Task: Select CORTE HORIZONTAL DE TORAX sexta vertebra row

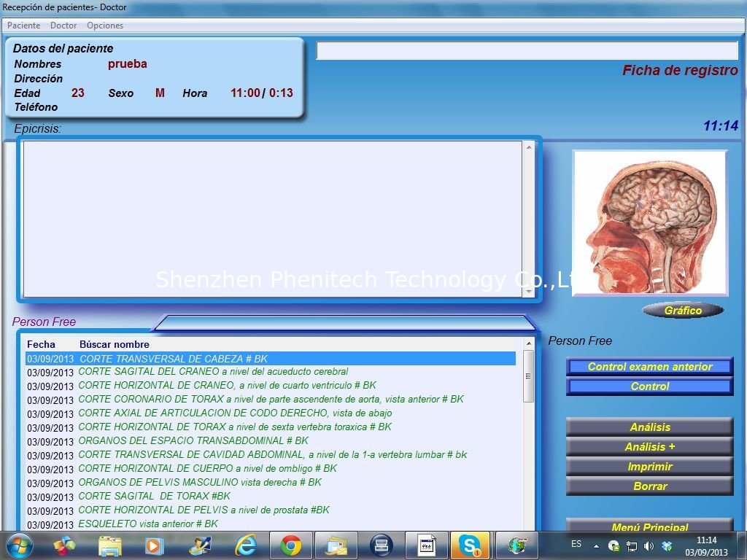Action: pyautogui.click(x=270, y=427)
